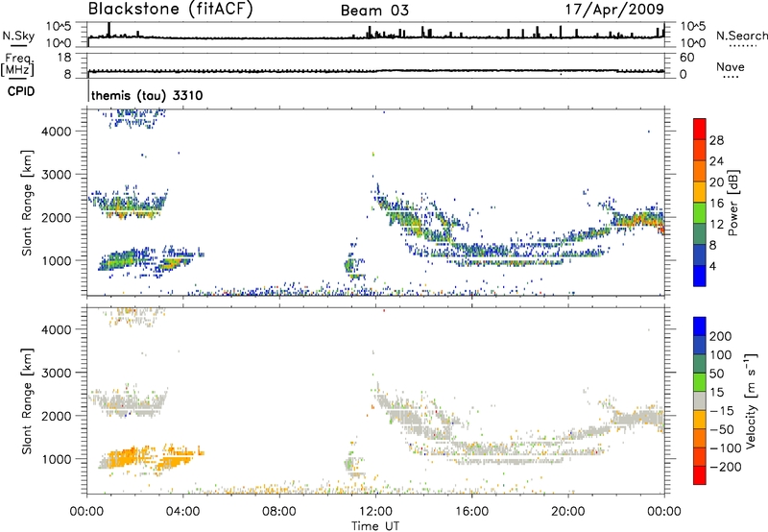Click the '3000' tick on the velocity panel

pyautogui.click(x=57, y=373)
